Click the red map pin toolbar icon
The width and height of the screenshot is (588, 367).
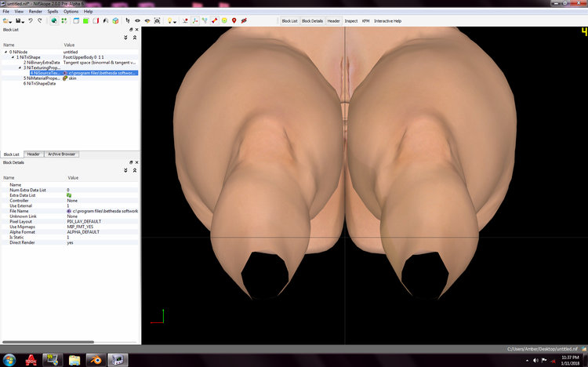coord(234,21)
